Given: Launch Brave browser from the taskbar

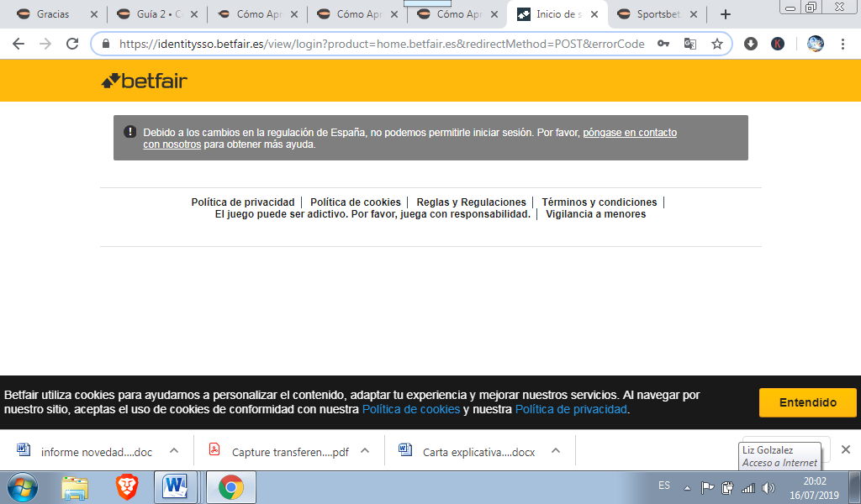Looking at the screenshot, I should tap(127, 487).
